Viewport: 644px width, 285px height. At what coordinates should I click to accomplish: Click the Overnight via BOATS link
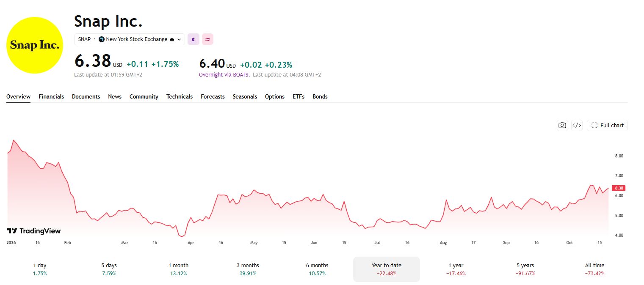click(x=224, y=74)
